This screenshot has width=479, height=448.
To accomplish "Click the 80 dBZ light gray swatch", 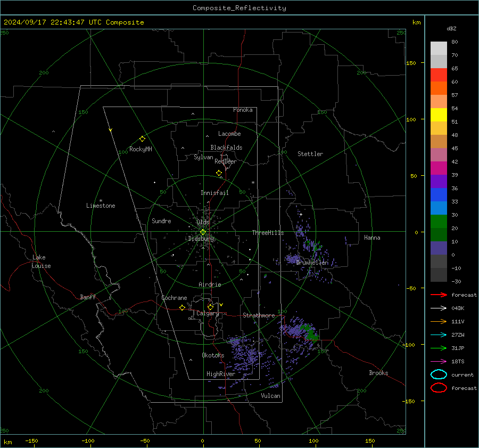I will (x=439, y=48).
